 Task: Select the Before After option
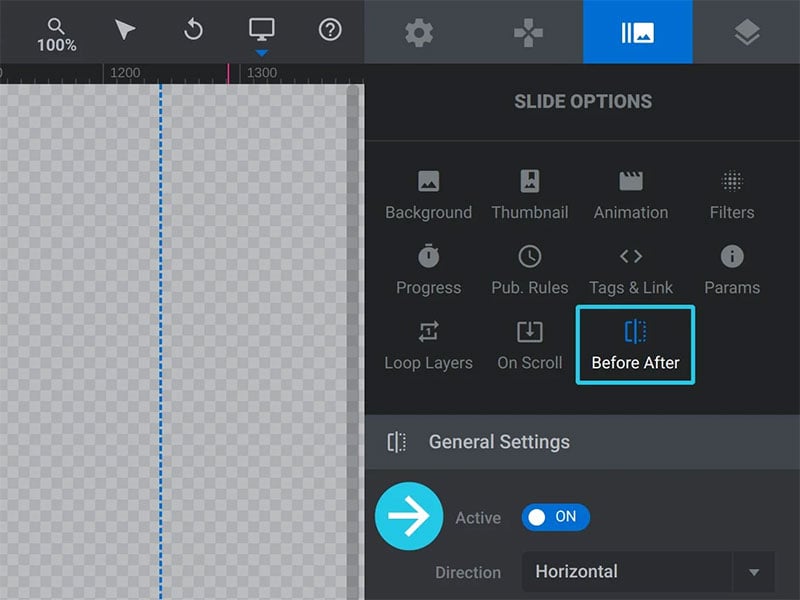(x=635, y=345)
